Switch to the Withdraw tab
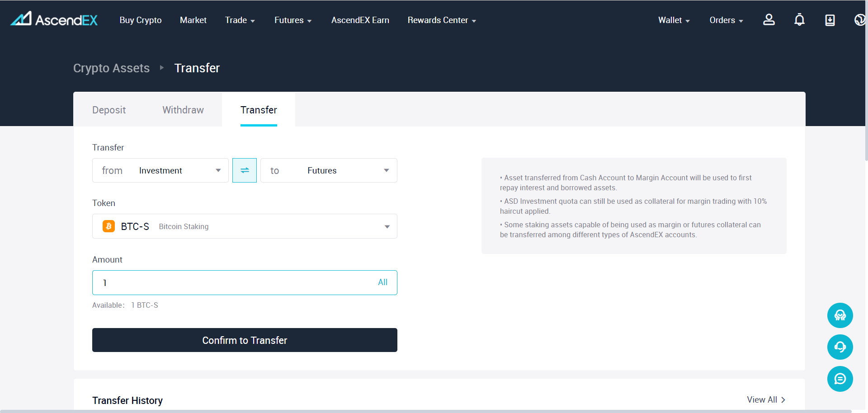This screenshot has width=868, height=413. click(x=183, y=110)
